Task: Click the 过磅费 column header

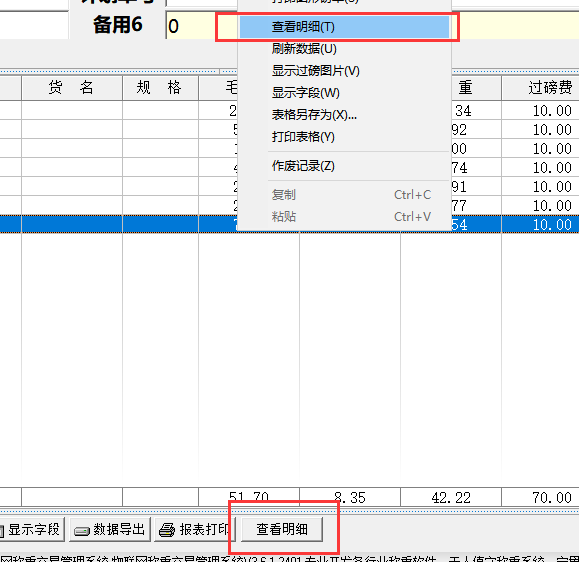Action: 540,88
